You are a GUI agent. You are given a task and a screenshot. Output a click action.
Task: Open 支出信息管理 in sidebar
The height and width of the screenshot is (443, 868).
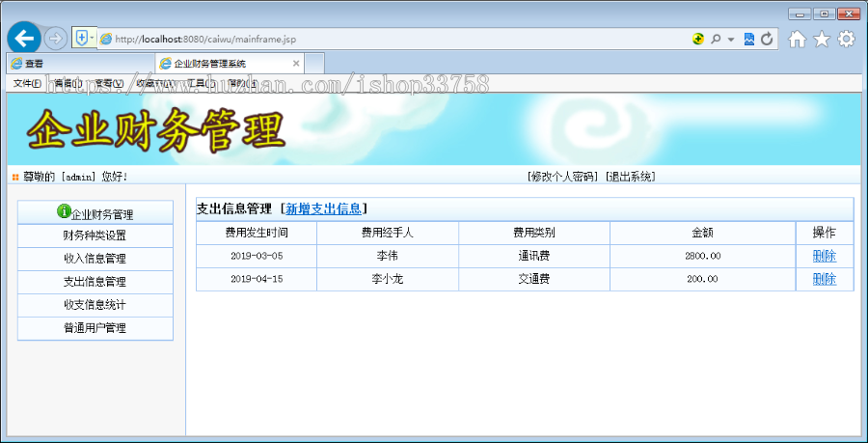[x=95, y=282]
